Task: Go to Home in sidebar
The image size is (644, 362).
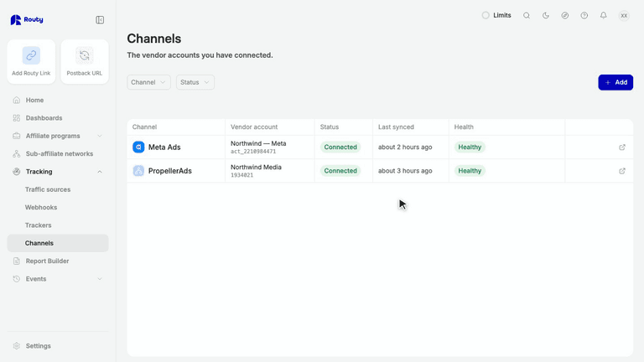Action: (x=58, y=101)
